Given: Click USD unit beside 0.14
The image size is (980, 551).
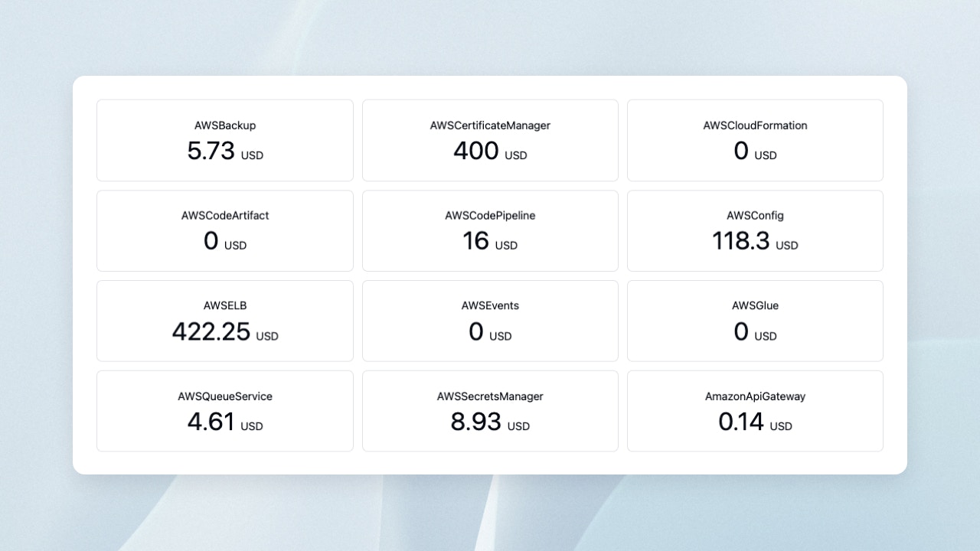Looking at the screenshot, I should 781,426.
